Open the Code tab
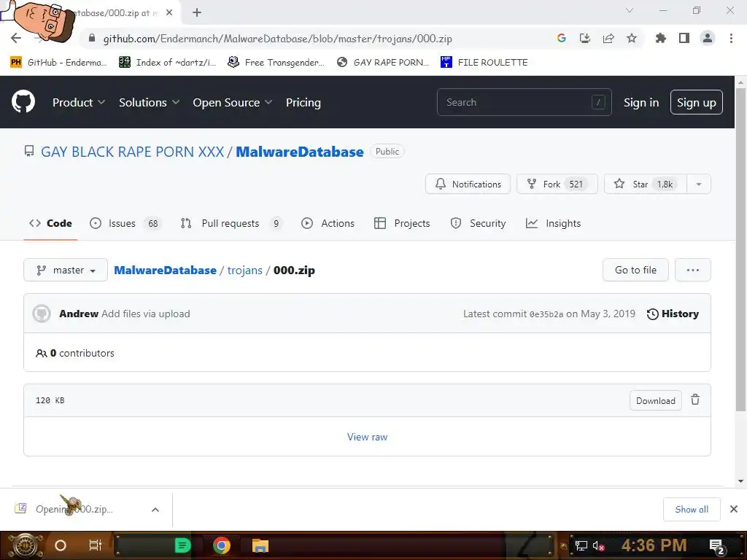This screenshot has height=560, width=747. coord(50,223)
